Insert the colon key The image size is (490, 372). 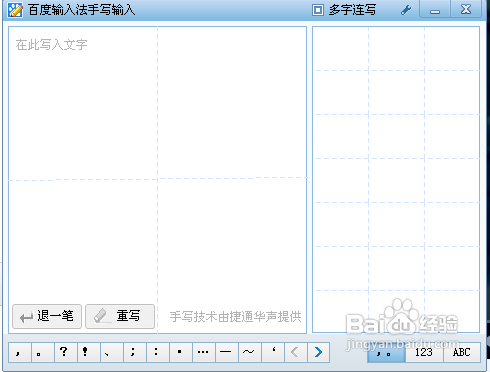coord(158,352)
